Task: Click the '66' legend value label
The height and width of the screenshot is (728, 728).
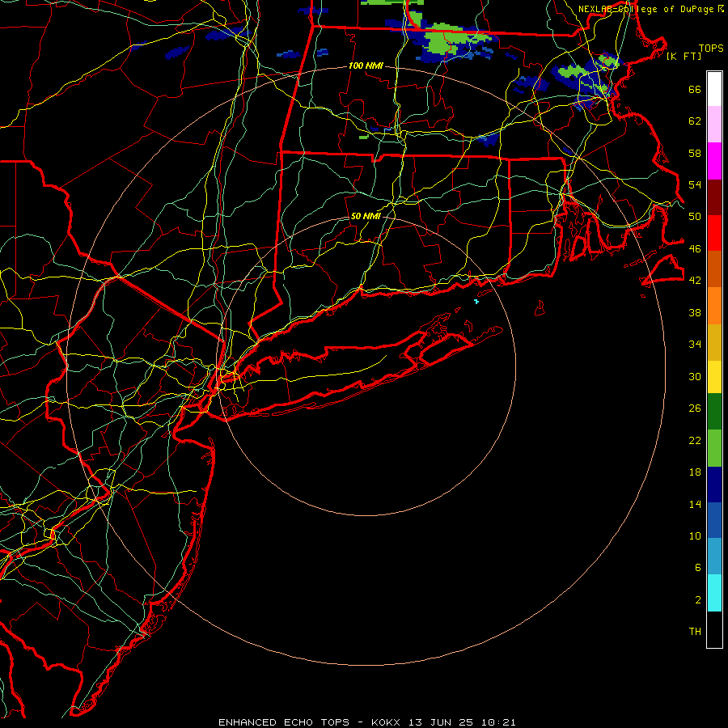Action: coord(695,90)
